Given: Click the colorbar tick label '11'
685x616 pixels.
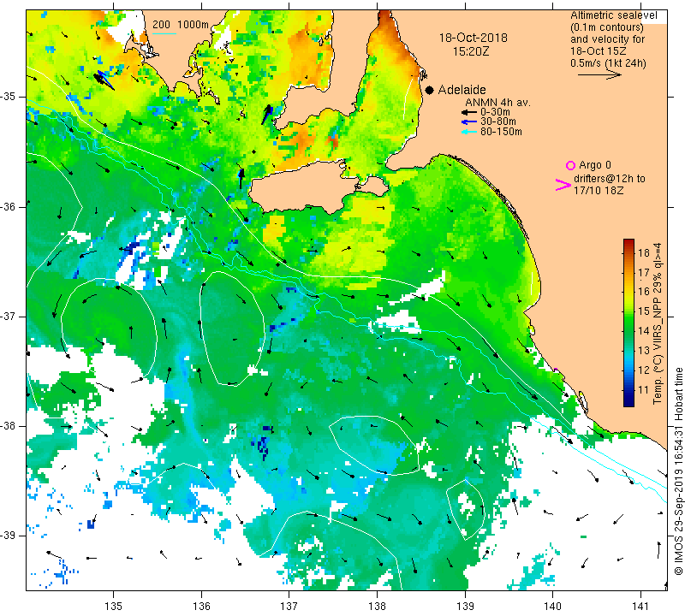Looking at the screenshot, I should click(x=644, y=390).
